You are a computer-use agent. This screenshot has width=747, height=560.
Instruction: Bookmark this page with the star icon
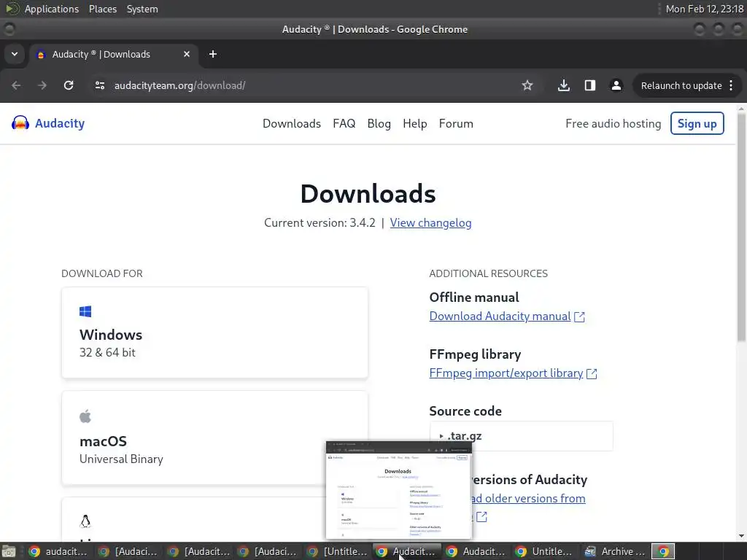coord(527,85)
